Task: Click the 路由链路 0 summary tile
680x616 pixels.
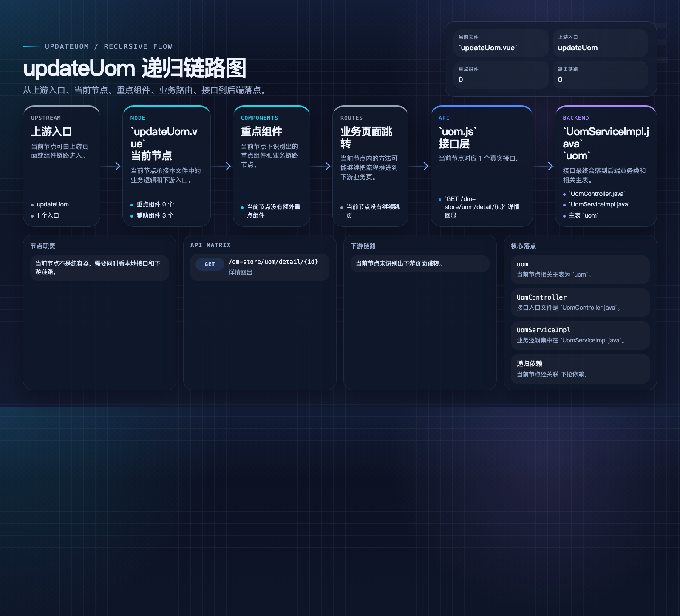Action: coord(601,75)
